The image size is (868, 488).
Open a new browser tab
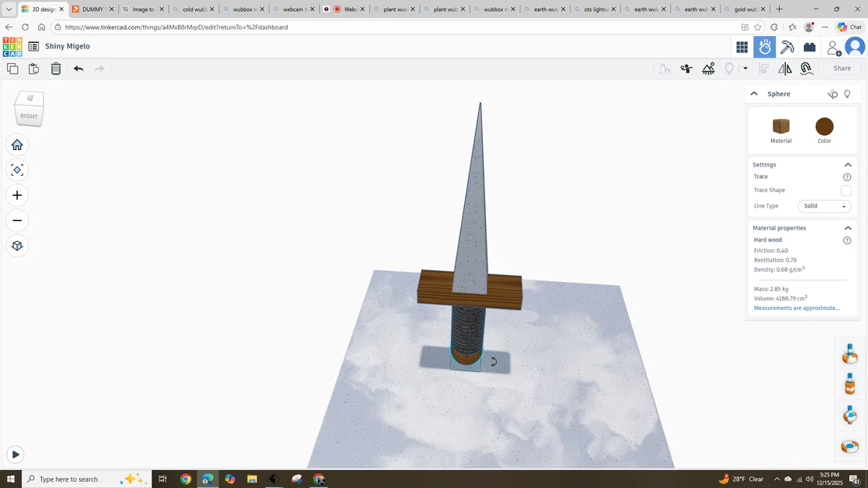point(780,9)
